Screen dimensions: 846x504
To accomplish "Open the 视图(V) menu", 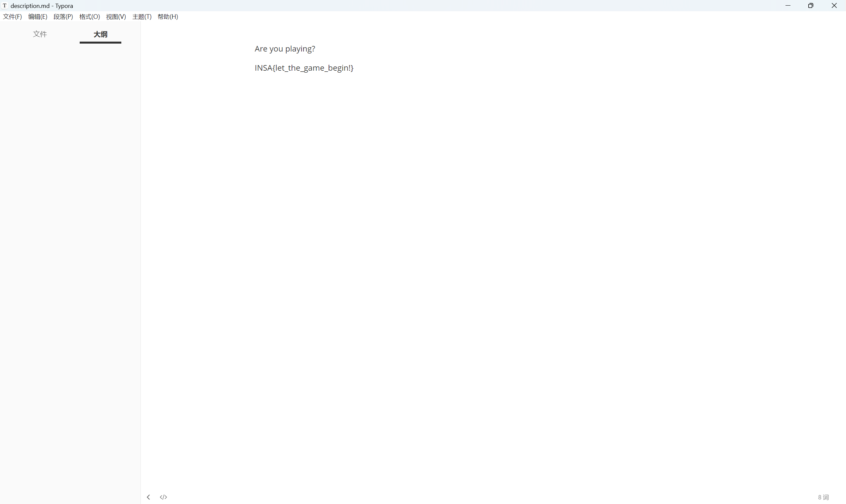I will point(116,17).
